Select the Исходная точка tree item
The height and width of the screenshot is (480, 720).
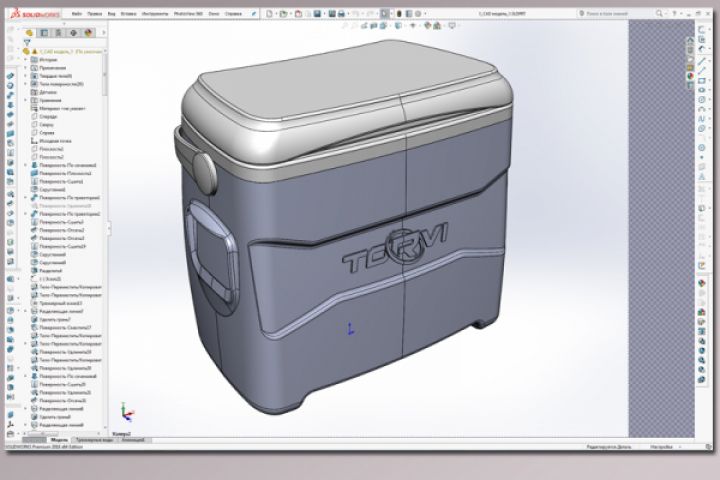(x=51, y=141)
